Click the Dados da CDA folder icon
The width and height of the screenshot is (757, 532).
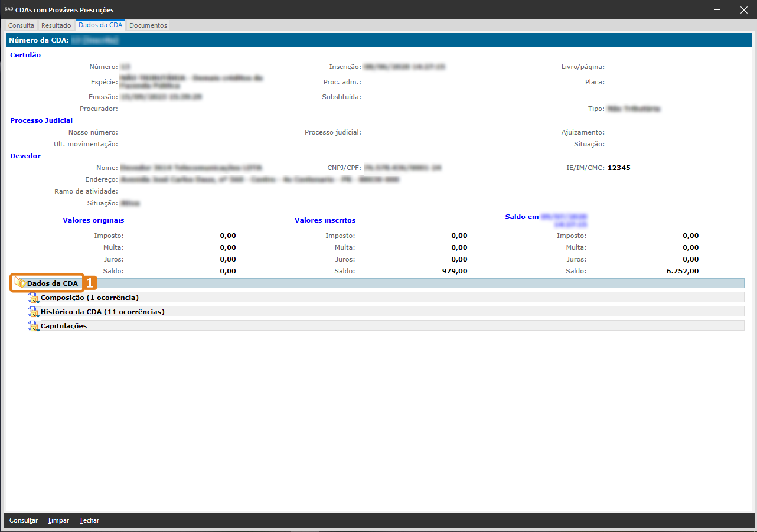pyautogui.click(x=20, y=283)
